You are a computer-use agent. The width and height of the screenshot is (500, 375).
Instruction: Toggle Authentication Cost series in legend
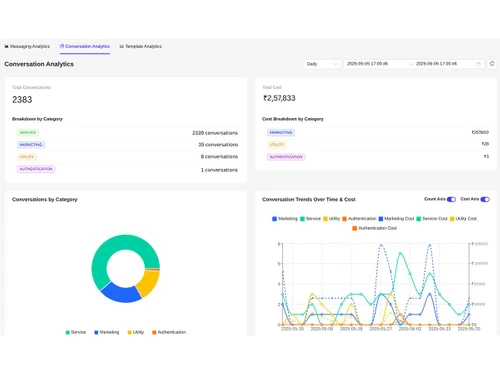click(x=375, y=228)
